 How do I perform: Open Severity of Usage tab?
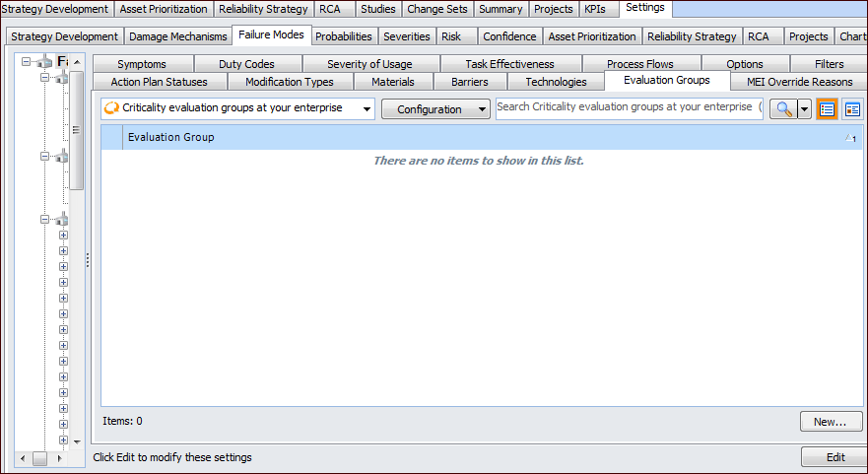(369, 64)
